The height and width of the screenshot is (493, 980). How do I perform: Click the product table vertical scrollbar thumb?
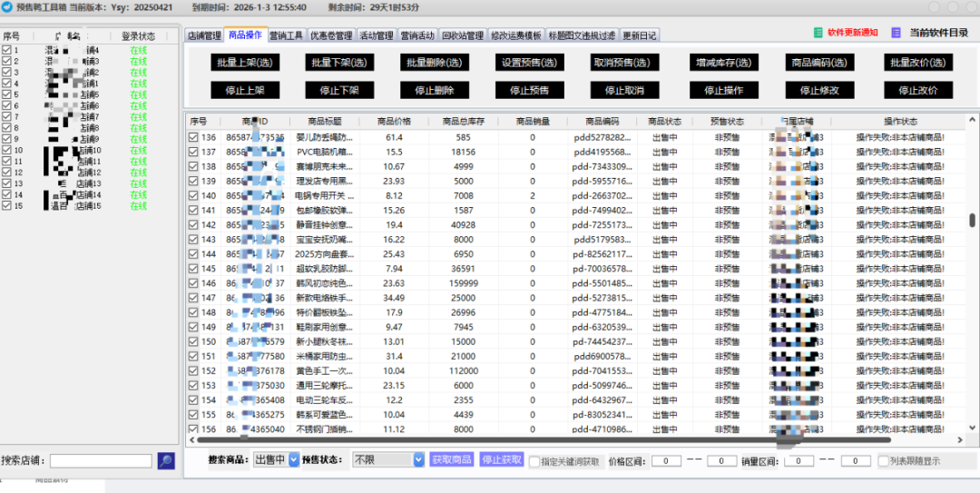click(x=972, y=221)
